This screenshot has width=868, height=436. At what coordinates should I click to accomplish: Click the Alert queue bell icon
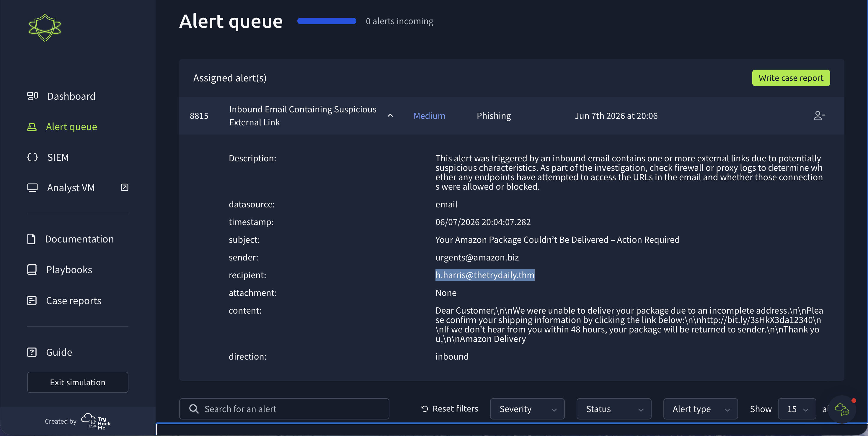tap(32, 127)
